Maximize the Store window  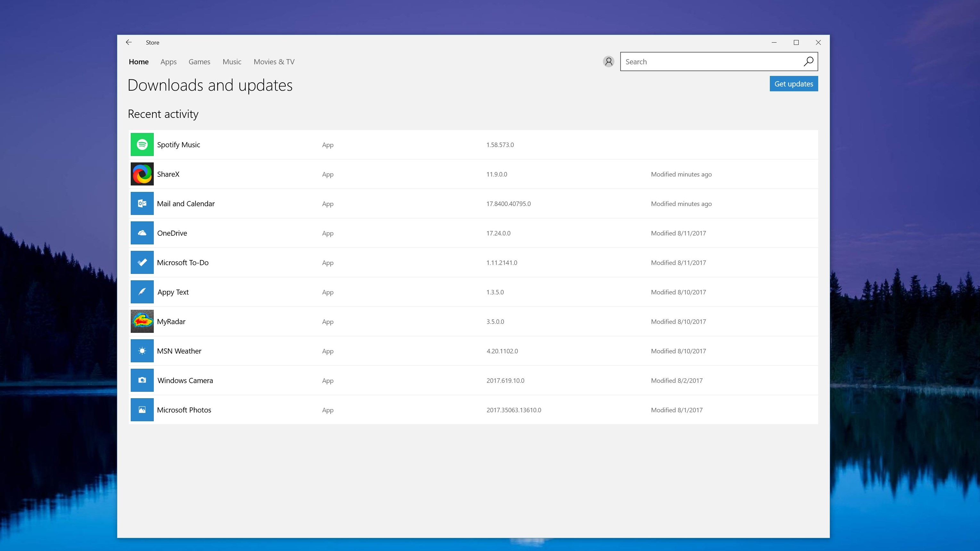796,42
